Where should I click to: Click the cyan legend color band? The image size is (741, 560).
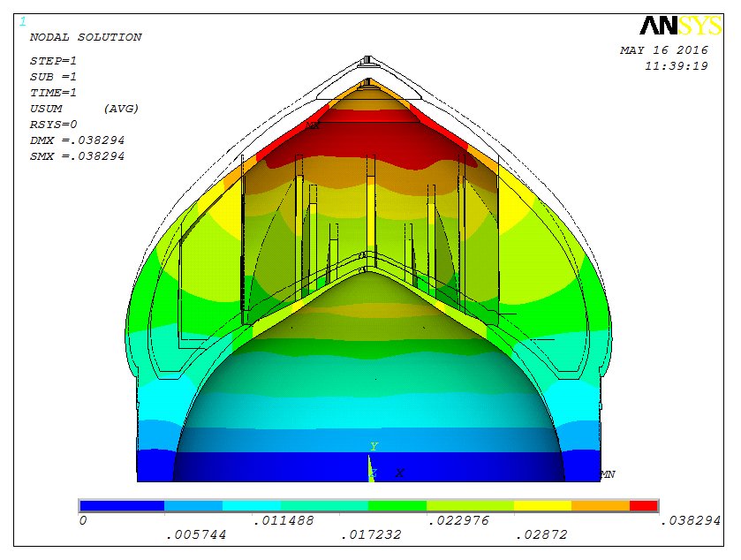point(252,505)
